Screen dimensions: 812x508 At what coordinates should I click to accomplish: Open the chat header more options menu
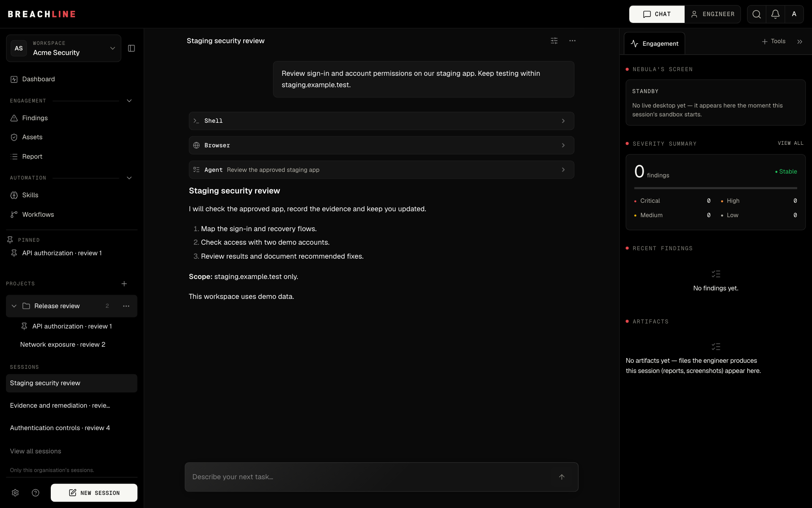tap(572, 41)
